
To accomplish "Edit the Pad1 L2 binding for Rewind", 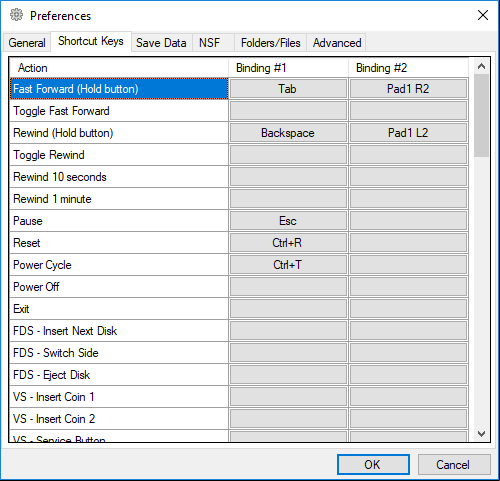I will [x=408, y=133].
